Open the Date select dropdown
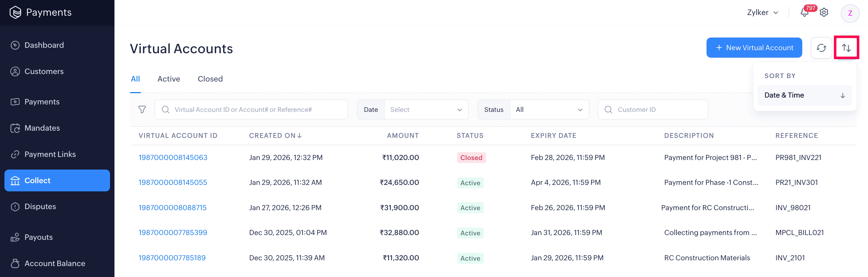Screen dimensions: 868x277 click(426, 110)
